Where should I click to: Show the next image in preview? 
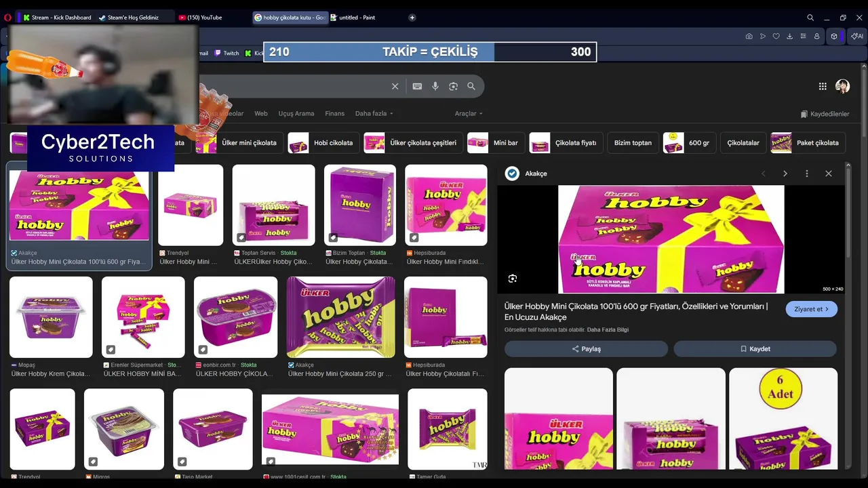tap(785, 174)
